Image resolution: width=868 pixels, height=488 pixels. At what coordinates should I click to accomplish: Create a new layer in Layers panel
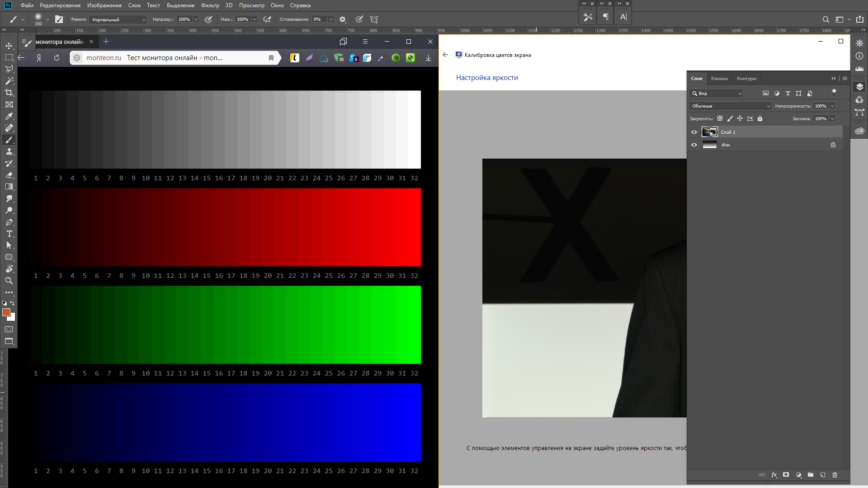pos(823,475)
